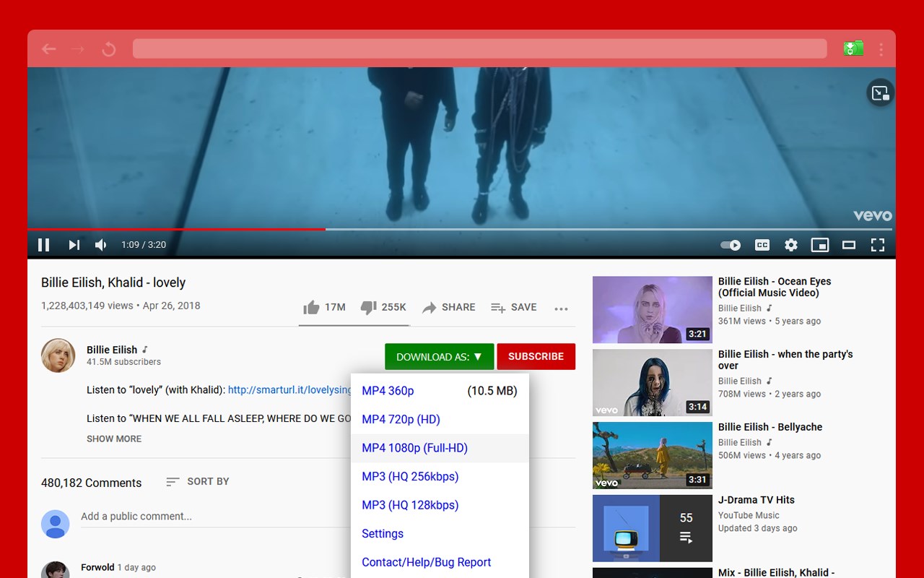Open the more actions ellipsis
This screenshot has width=924, height=578.
click(x=561, y=309)
